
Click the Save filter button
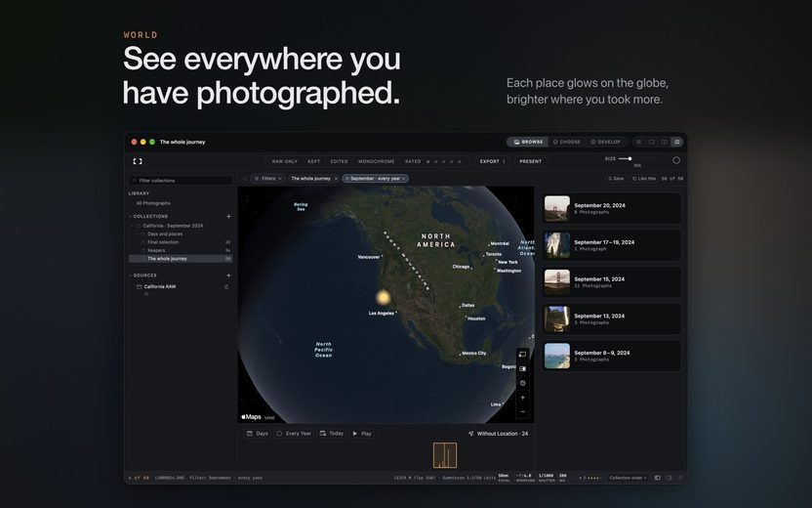pos(616,179)
